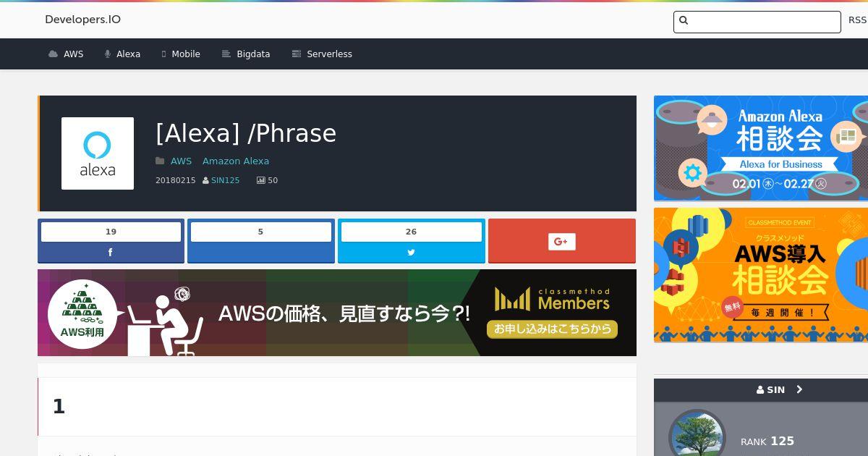Click the share button showing count 5
Image resolution: width=868 pixels, height=456 pixels.
(261, 241)
